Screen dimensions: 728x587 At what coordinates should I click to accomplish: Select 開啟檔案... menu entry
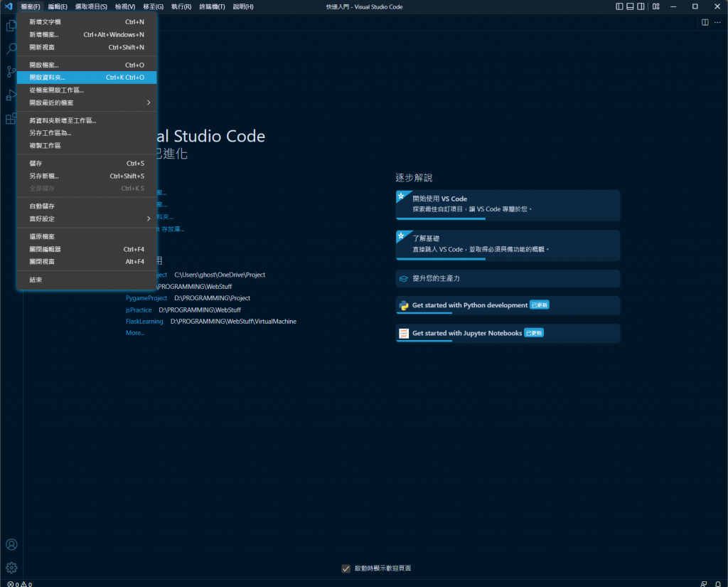click(x=87, y=65)
